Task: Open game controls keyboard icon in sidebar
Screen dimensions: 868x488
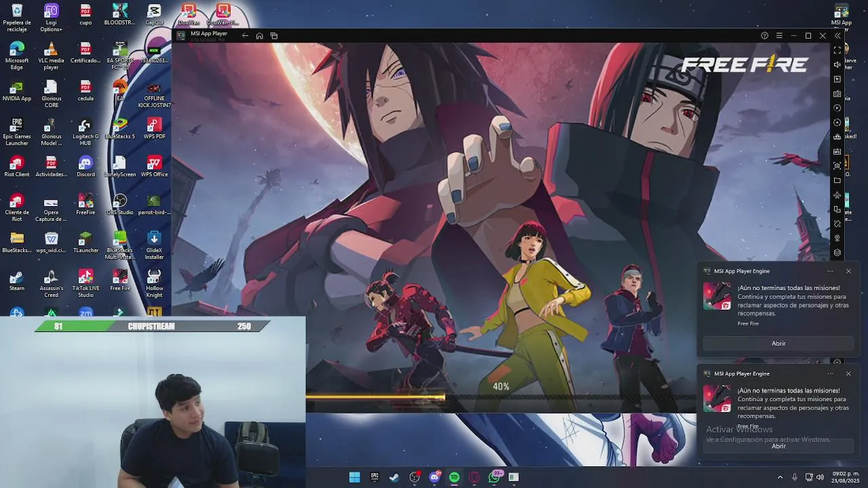Action: 837,94
